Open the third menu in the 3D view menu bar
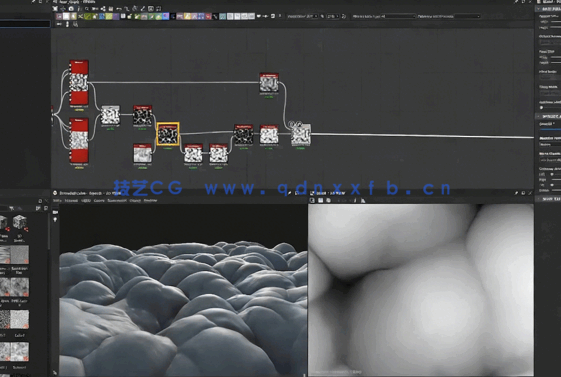Screen dimensions: 561x377 point(86,201)
